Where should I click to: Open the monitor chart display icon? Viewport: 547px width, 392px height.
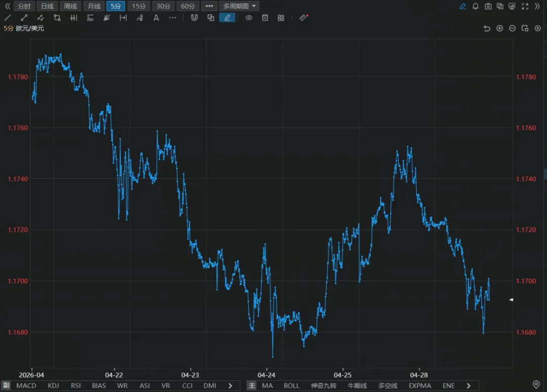(512, 6)
